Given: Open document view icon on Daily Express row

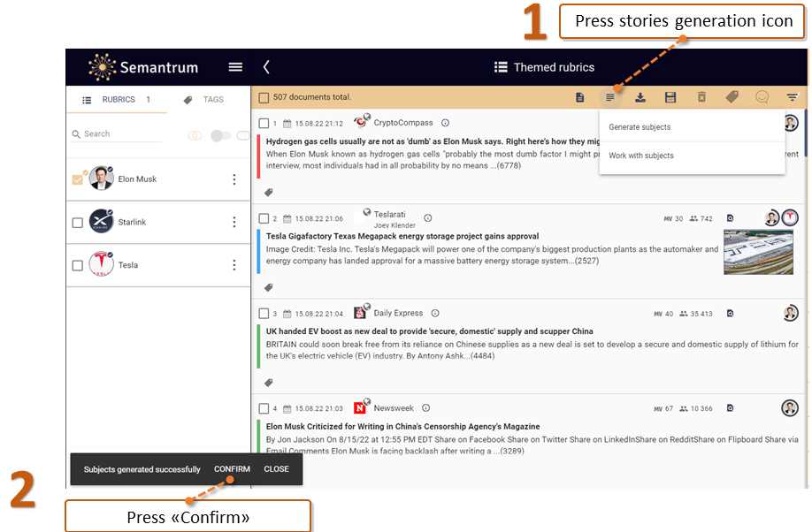Looking at the screenshot, I should click(x=730, y=314).
